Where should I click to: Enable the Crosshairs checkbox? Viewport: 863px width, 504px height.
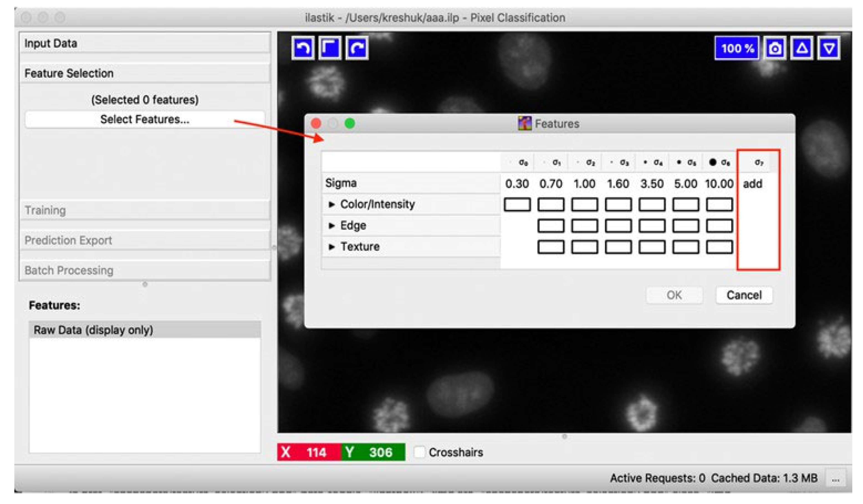(x=419, y=452)
